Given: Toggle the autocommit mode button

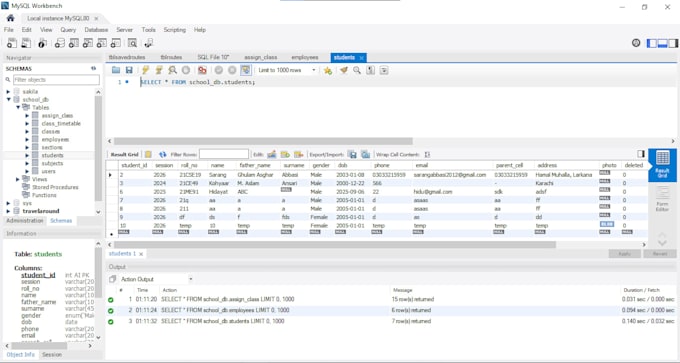Looking at the screenshot, I should coord(246,70).
